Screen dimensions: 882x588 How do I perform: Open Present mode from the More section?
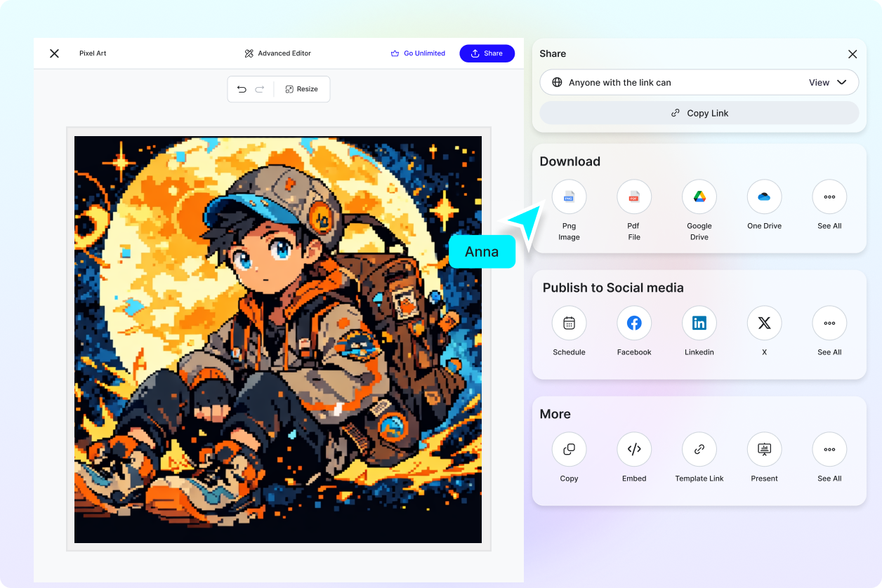point(764,450)
